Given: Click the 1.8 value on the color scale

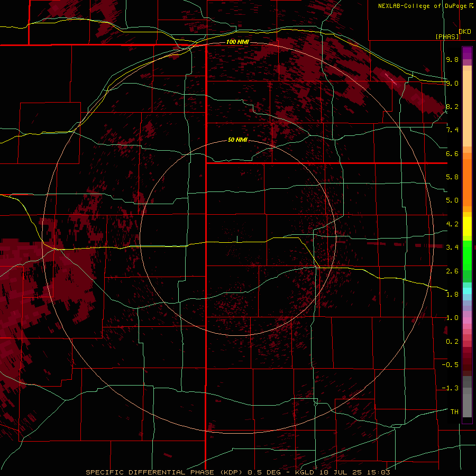Looking at the screenshot, I should 452,295.
